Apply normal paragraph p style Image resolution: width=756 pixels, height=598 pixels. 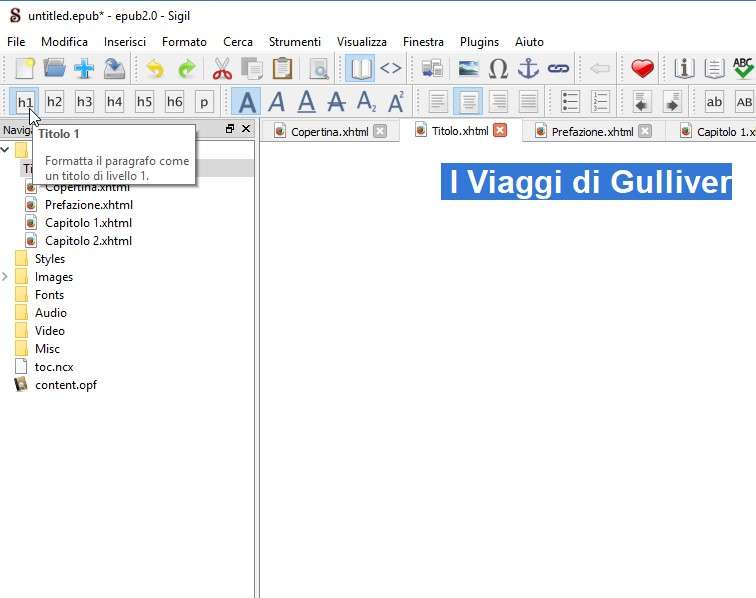[x=204, y=102]
